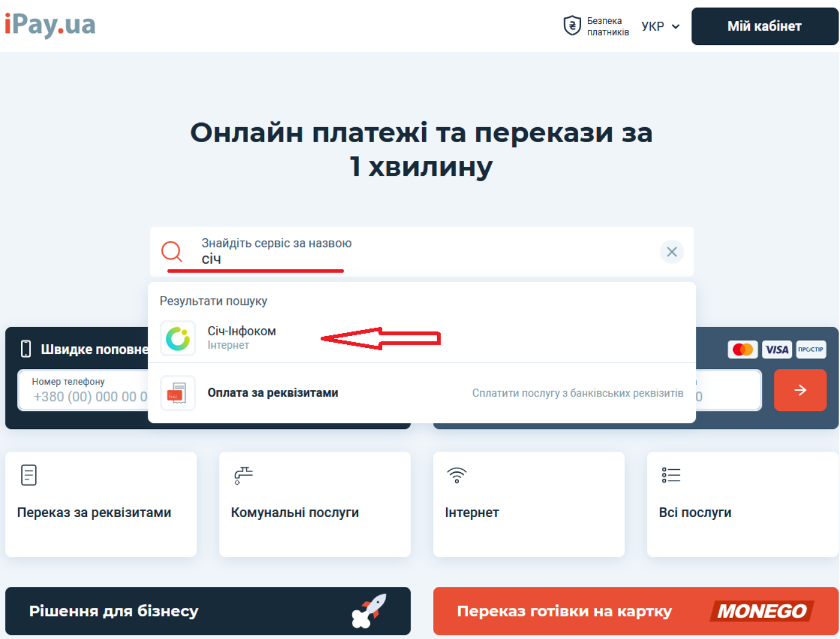Open the Переказ за реквізитами card
840x639 pixels.
pyautogui.click(x=101, y=504)
